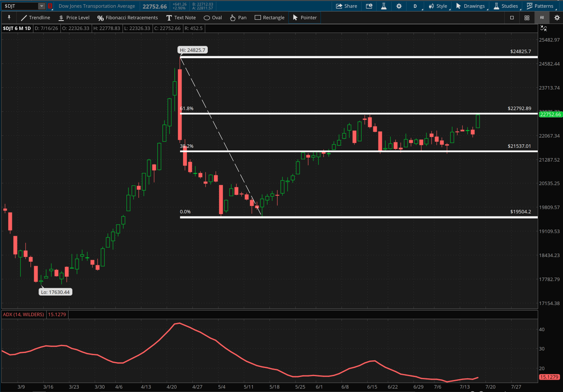Image resolution: width=563 pixels, height=392 pixels.
Task: Select the Rectangle drawing tool
Action: point(269,17)
